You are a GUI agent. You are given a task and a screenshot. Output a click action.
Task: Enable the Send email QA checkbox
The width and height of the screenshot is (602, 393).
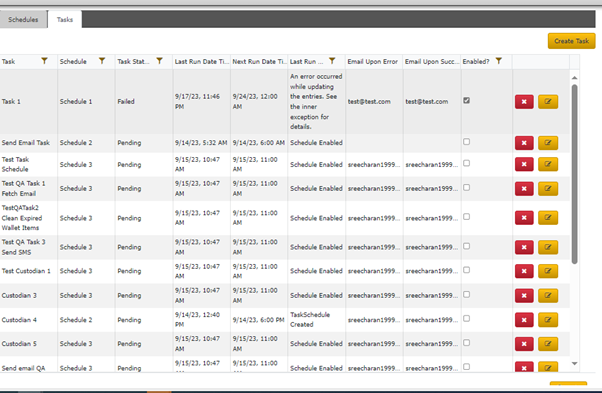(x=466, y=367)
